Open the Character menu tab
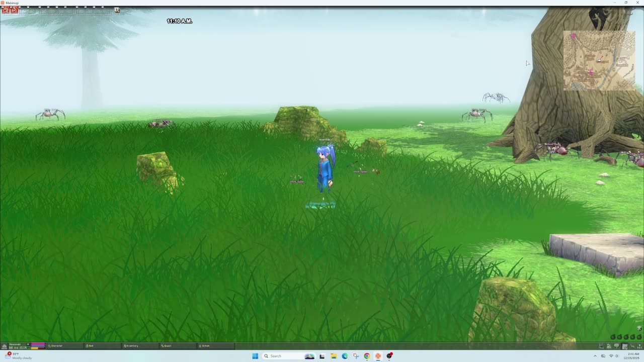The width and height of the screenshot is (644, 362). 65,346
